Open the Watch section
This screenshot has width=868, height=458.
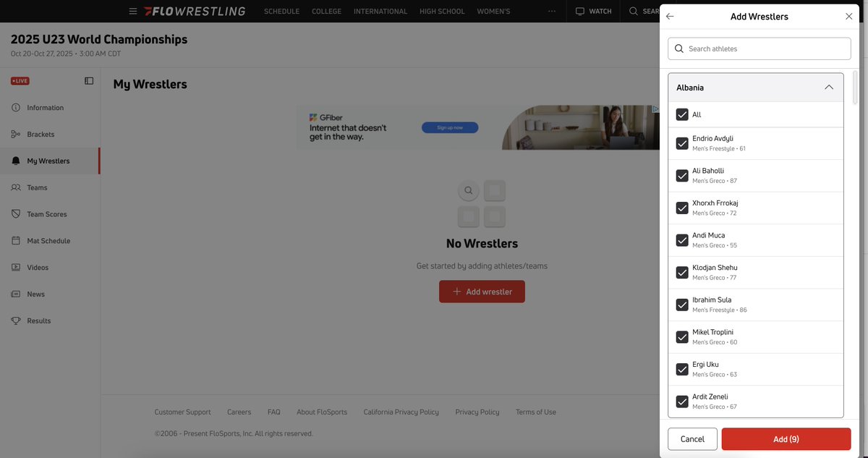pyautogui.click(x=590, y=9)
